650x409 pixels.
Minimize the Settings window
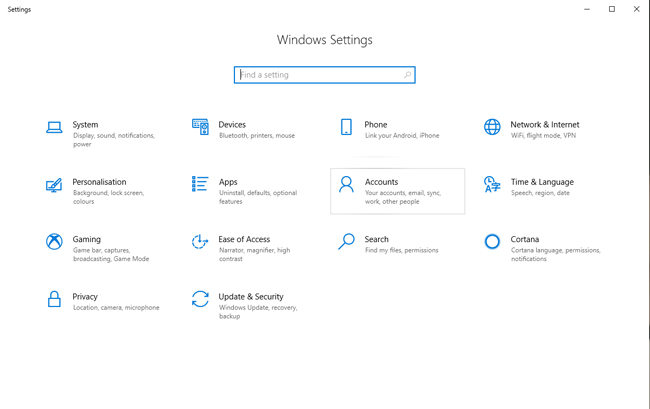click(x=587, y=9)
